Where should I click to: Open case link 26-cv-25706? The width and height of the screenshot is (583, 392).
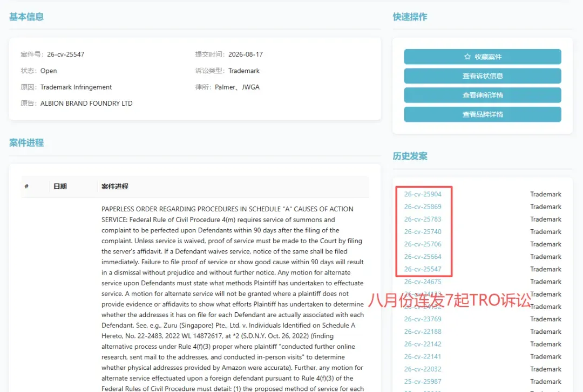423,244
